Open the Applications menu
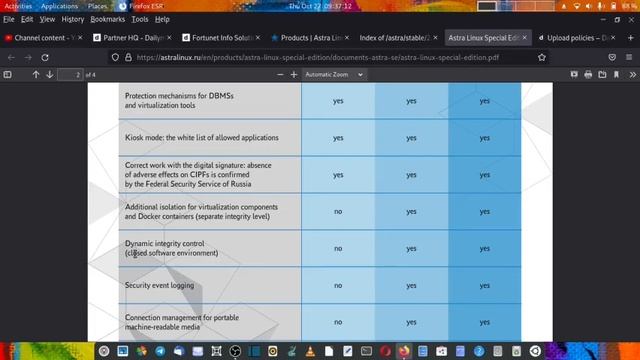Image resolution: width=640 pixels, height=360 pixels. [x=59, y=6]
